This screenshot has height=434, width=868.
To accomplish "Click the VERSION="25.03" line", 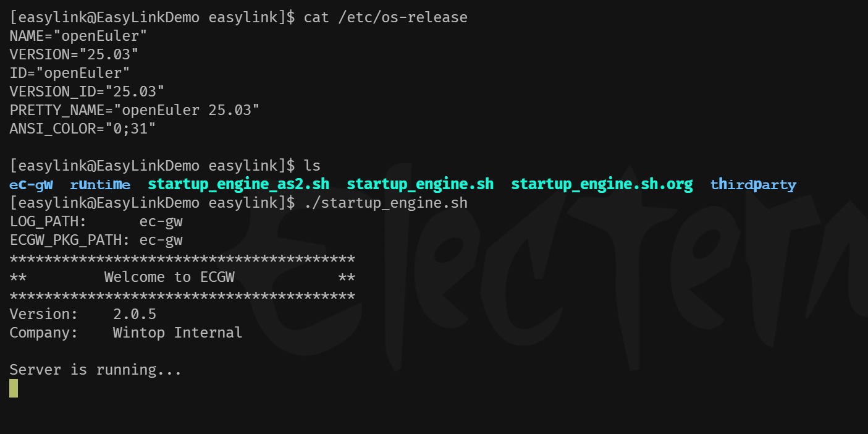I will [74, 54].
